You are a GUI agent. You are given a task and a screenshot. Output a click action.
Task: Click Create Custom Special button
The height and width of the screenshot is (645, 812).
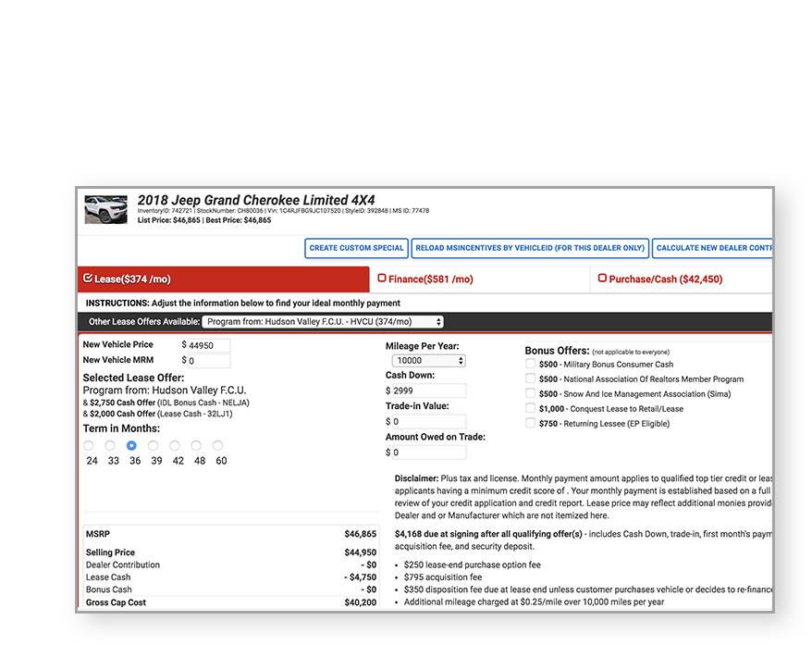(x=356, y=248)
